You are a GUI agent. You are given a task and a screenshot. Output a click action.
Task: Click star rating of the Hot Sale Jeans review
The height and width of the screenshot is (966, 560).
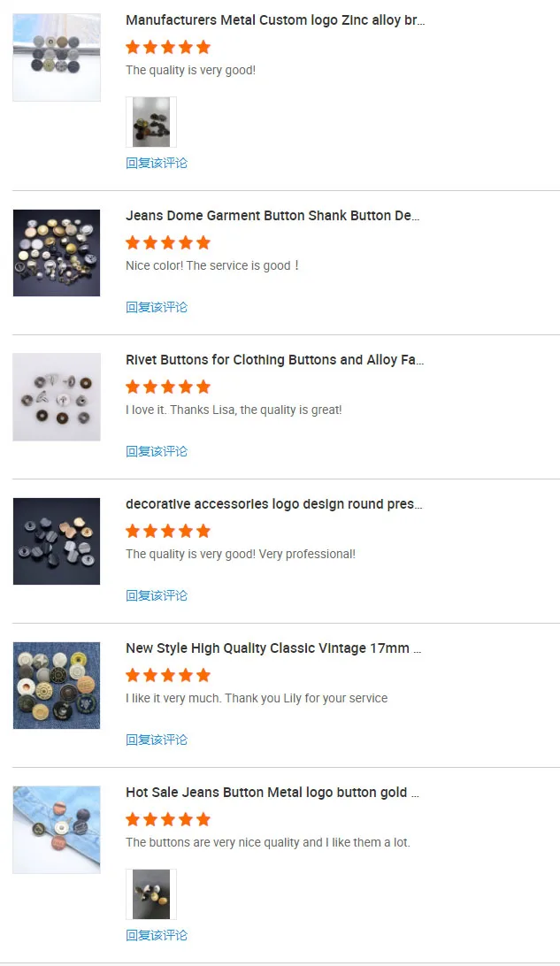click(168, 819)
